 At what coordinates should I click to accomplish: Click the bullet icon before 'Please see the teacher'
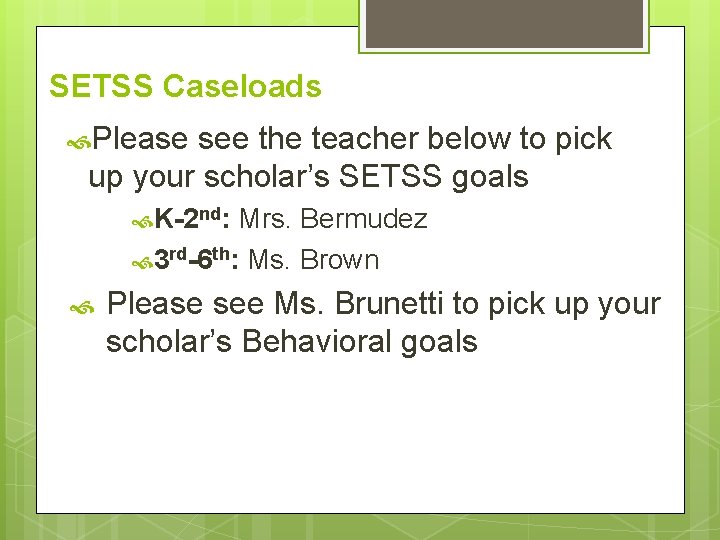[x=79, y=144]
